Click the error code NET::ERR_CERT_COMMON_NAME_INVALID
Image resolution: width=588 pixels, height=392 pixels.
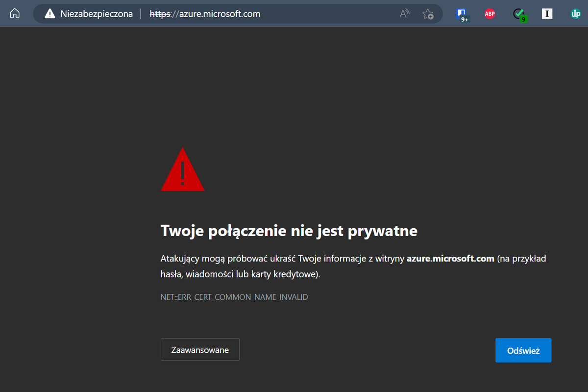coord(234,297)
